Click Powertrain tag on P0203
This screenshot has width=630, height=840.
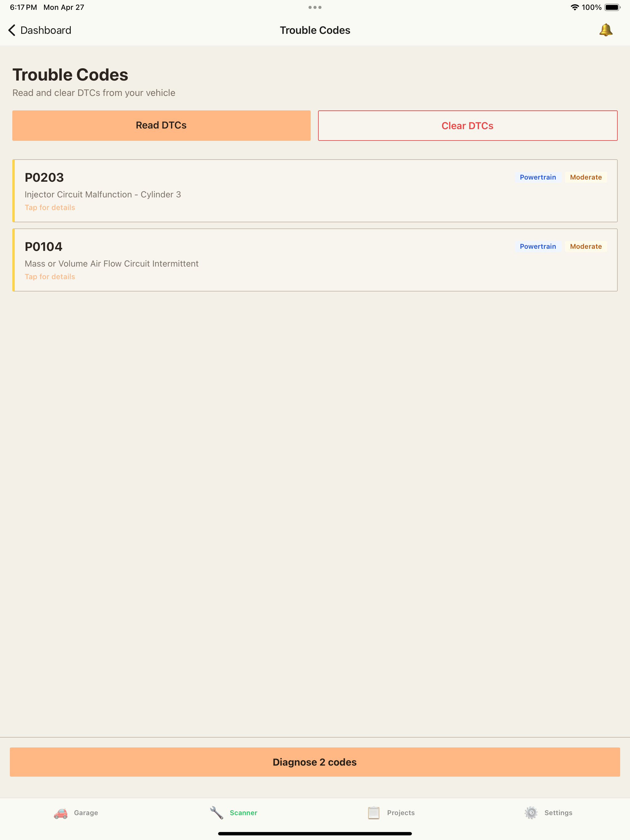point(538,177)
